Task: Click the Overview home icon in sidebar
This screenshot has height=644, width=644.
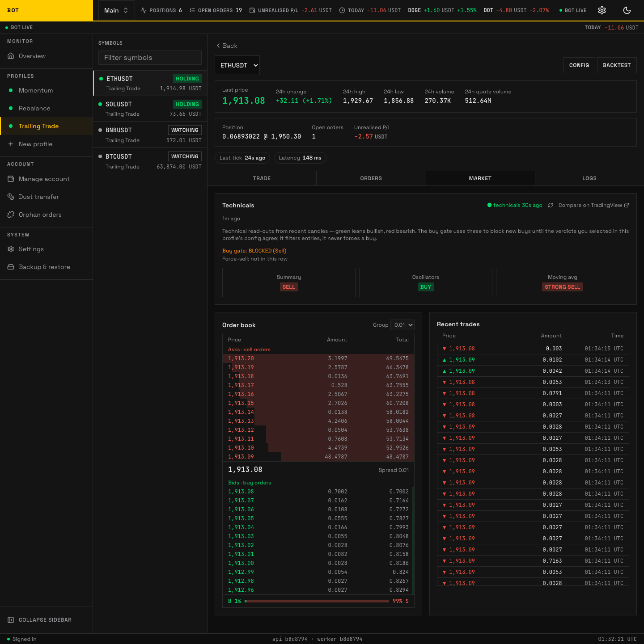Action: coord(11,56)
